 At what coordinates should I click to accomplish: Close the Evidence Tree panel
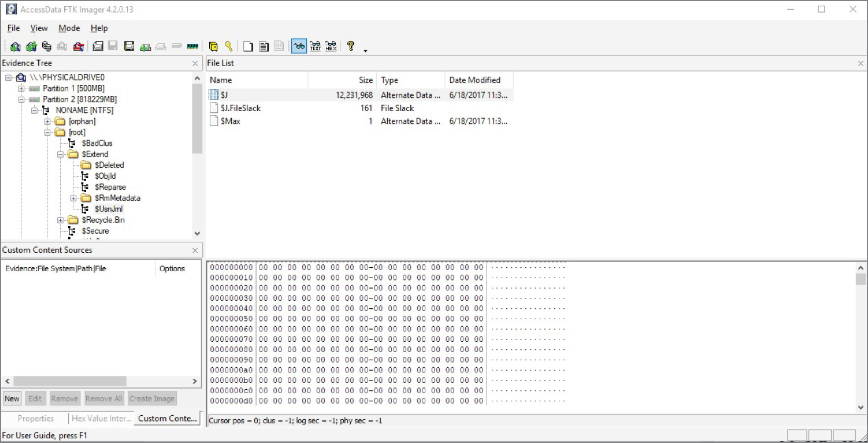point(195,64)
